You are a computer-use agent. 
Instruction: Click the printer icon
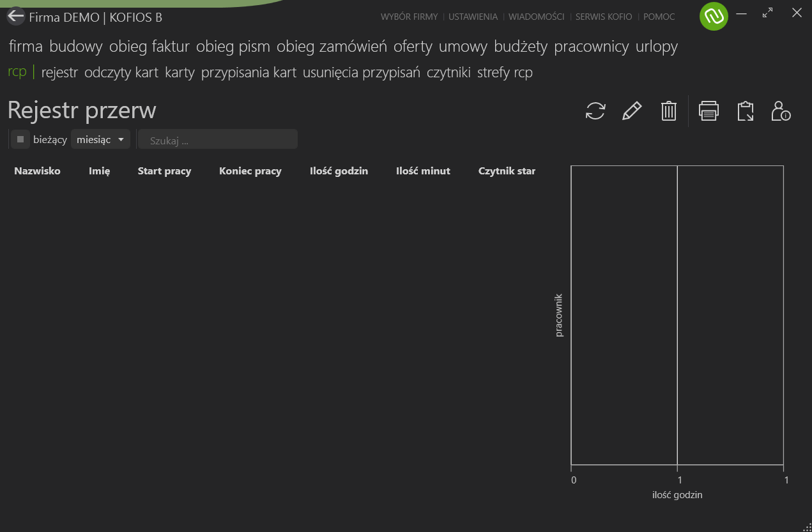[709, 110]
